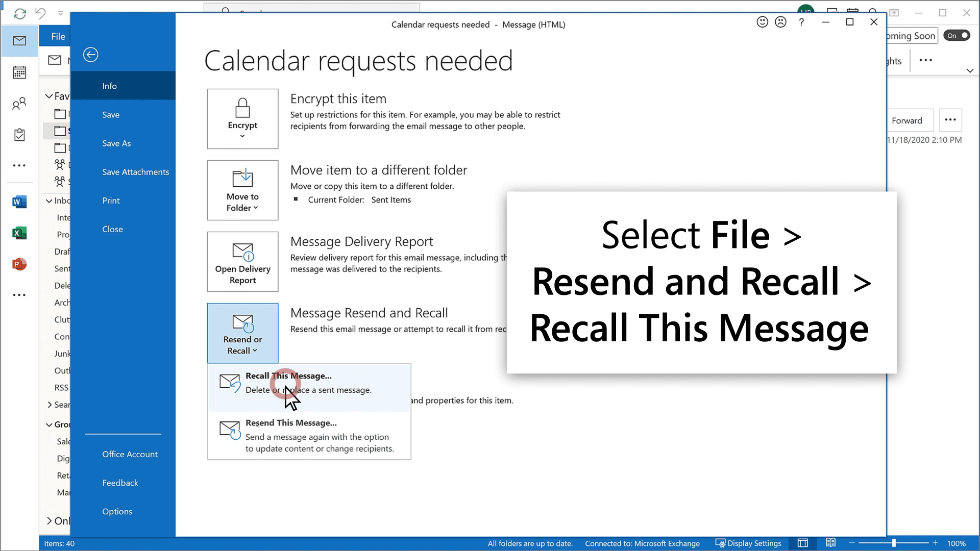
Task: Open the Tasks icon in sidebar
Action: pyautogui.click(x=19, y=135)
